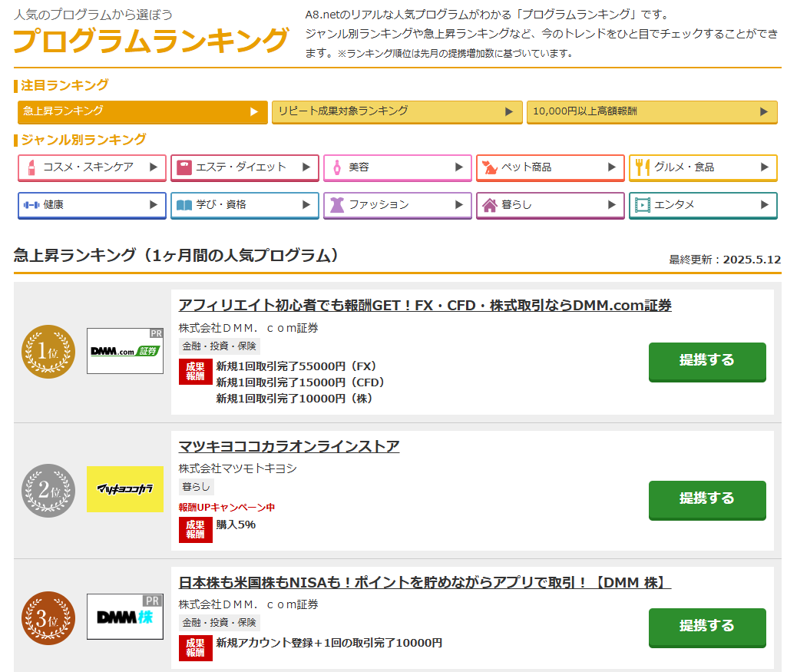Click the 新規1回取引完了10000円(株) reward line
The width and height of the screenshot is (787, 672).
(294, 399)
